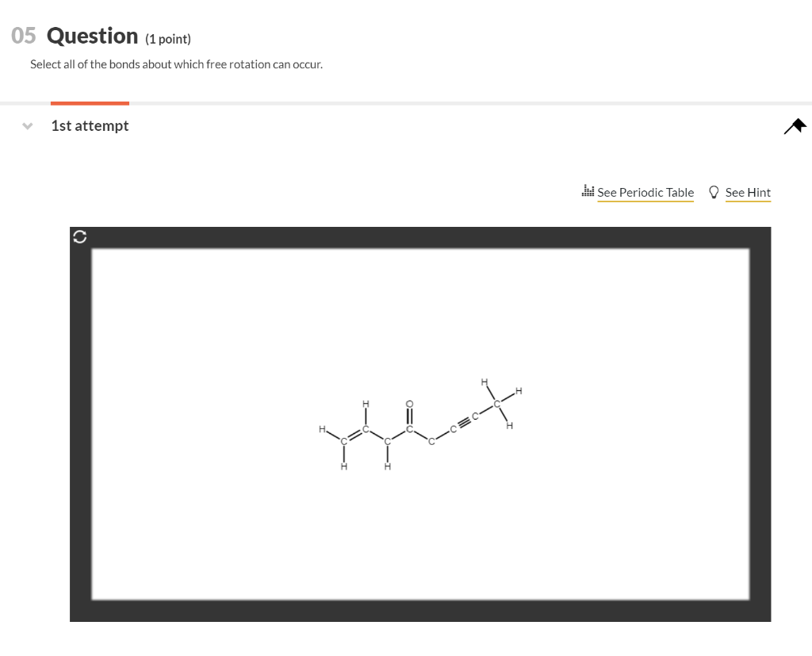Select the bond between carbonyl carbon and CH2
This screenshot has width=812, height=656.
click(x=420, y=435)
